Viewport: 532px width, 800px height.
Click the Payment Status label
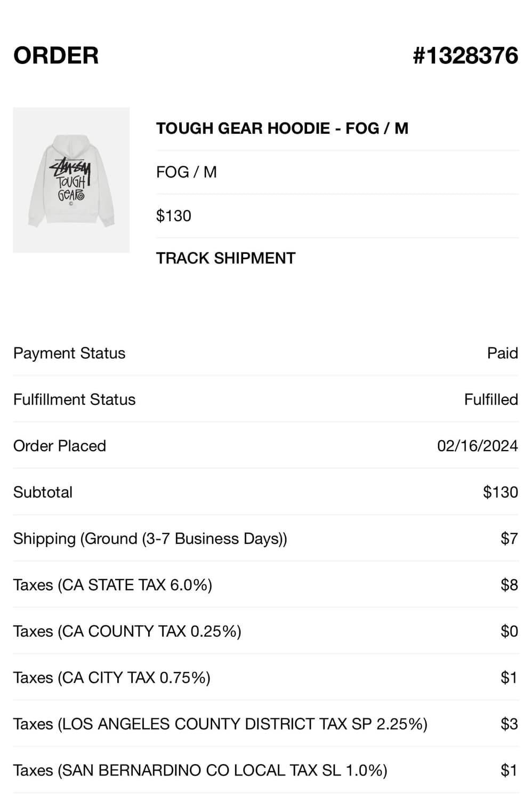69,353
